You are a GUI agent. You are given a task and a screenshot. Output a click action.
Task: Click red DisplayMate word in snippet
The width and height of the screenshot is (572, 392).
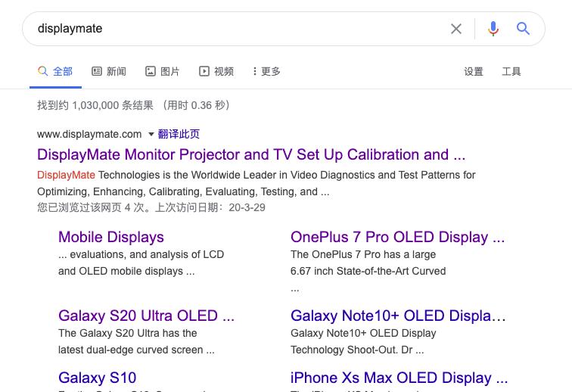66,176
